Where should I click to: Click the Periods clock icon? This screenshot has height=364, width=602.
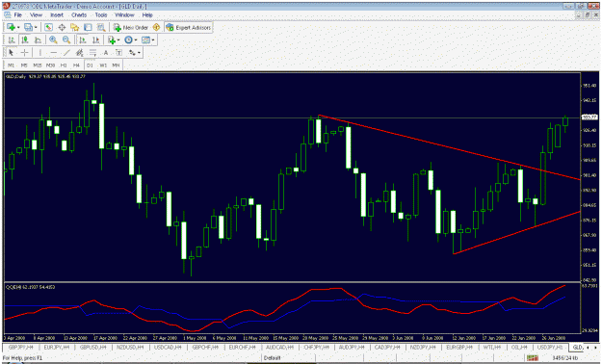click(x=129, y=39)
